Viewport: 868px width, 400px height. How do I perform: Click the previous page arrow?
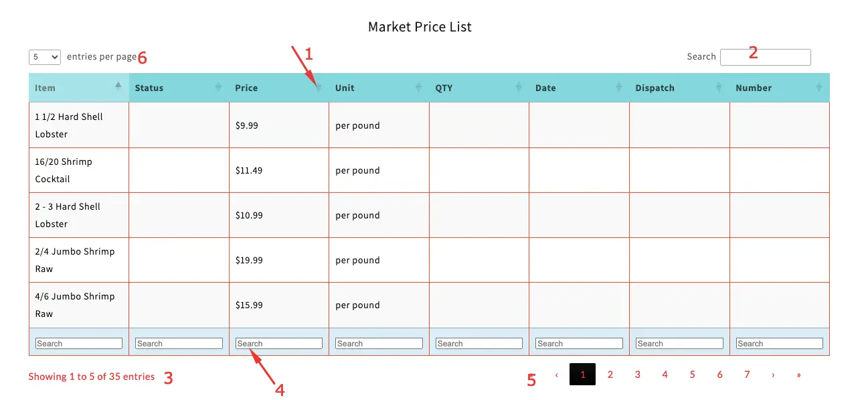coord(556,375)
